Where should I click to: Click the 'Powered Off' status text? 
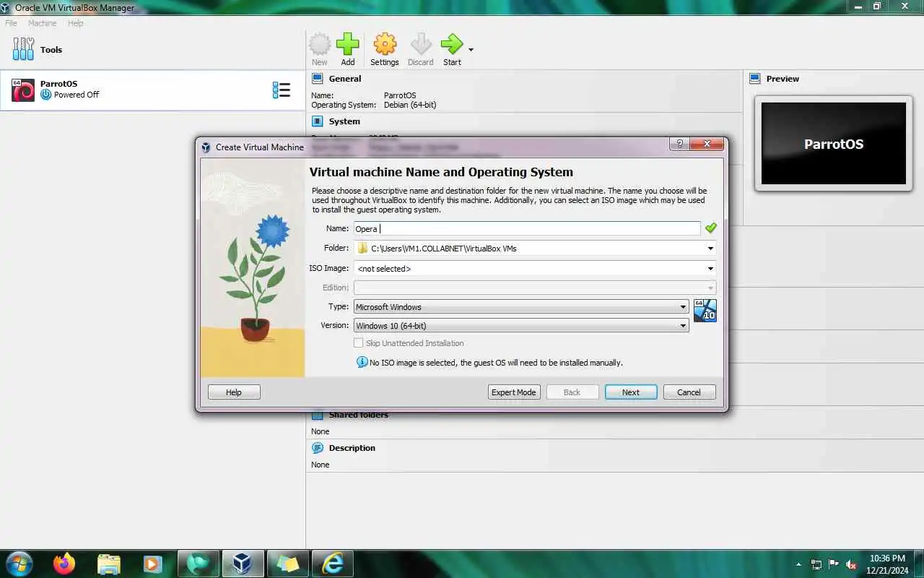pos(77,95)
